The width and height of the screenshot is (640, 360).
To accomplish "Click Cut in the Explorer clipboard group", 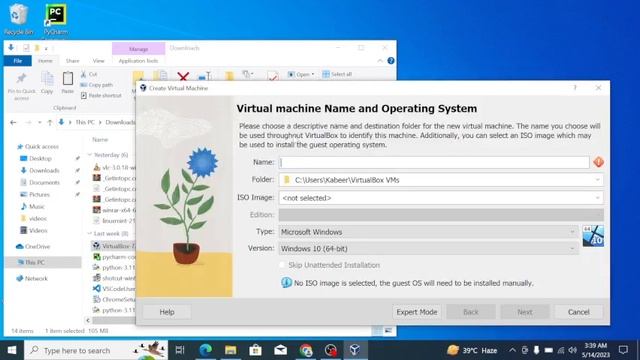I will (89, 74).
